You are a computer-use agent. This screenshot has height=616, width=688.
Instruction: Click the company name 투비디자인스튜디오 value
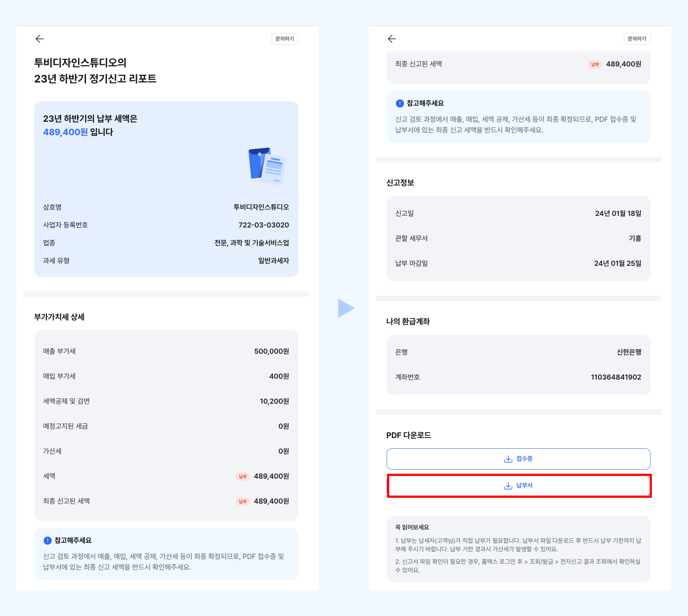261,207
